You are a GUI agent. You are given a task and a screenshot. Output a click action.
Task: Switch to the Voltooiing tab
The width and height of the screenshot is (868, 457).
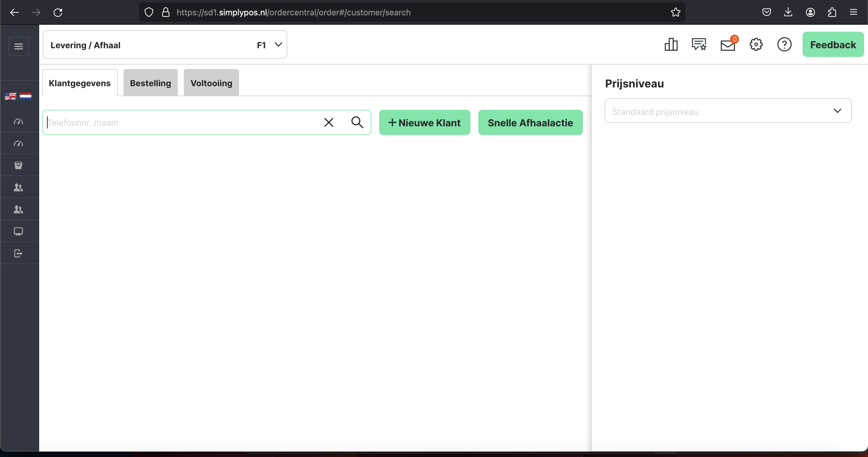(x=211, y=83)
